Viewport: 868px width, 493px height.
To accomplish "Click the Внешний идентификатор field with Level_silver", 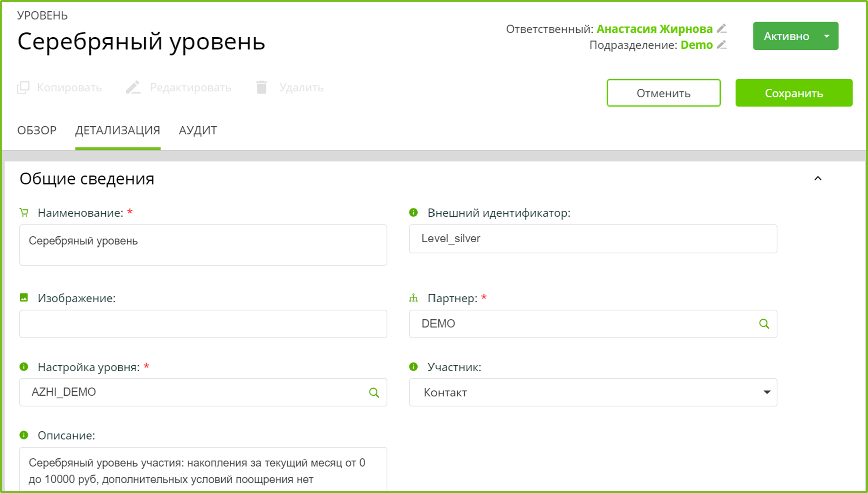I will [593, 239].
